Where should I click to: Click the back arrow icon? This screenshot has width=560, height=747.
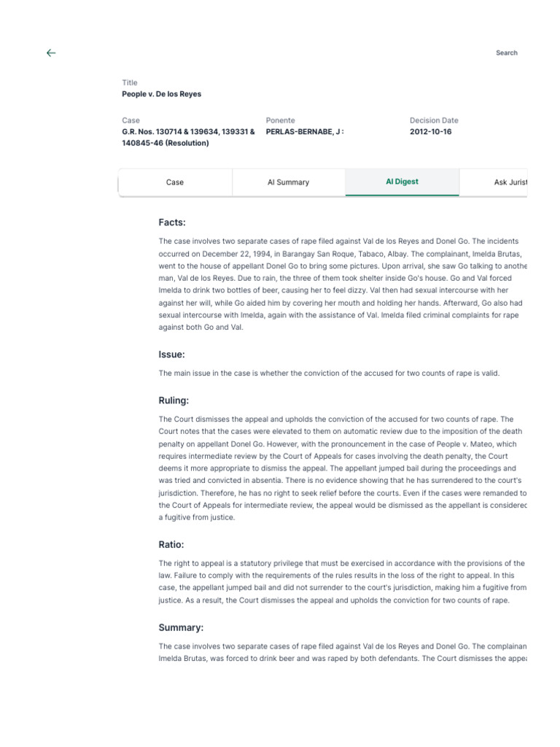point(51,53)
